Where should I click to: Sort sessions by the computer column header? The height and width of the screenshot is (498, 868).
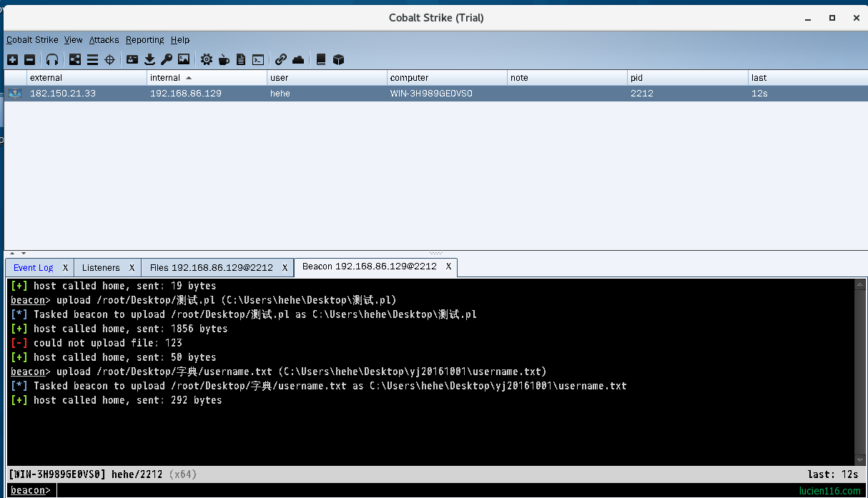pyautogui.click(x=447, y=78)
